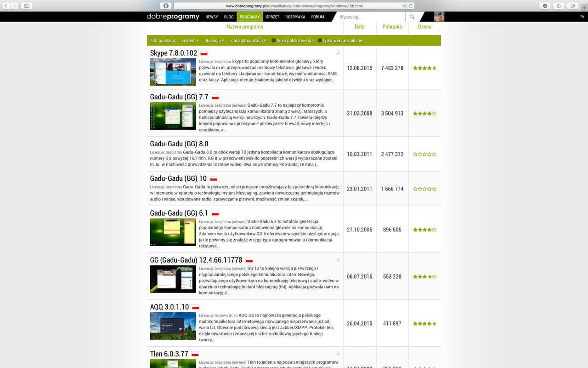The image size is (588, 368).
Task: Click the magnifier search icon on dobreprogramy
Action: (412, 17)
